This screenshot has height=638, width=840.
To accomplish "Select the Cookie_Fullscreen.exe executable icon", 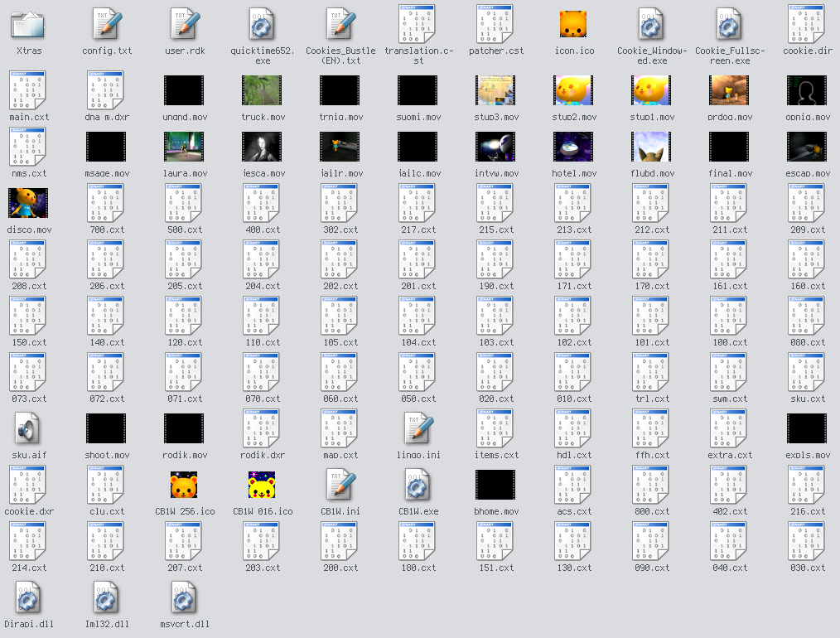I will pyautogui.click(x=730, y=25).
